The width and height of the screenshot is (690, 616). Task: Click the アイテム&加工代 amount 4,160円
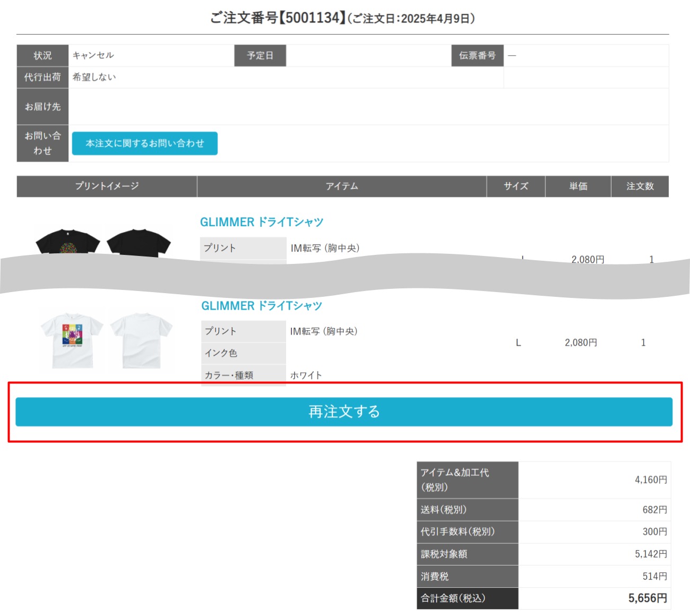[651, 480]
